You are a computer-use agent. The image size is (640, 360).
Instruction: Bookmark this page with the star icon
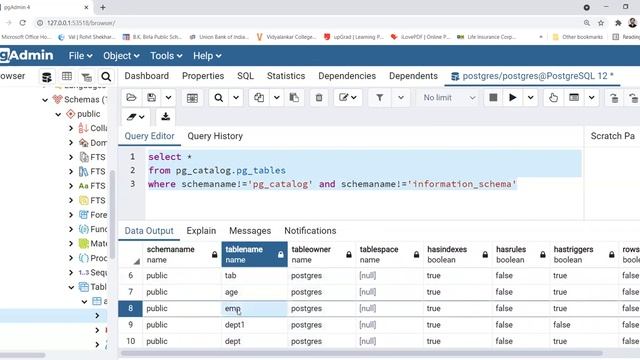coord(601,23)
